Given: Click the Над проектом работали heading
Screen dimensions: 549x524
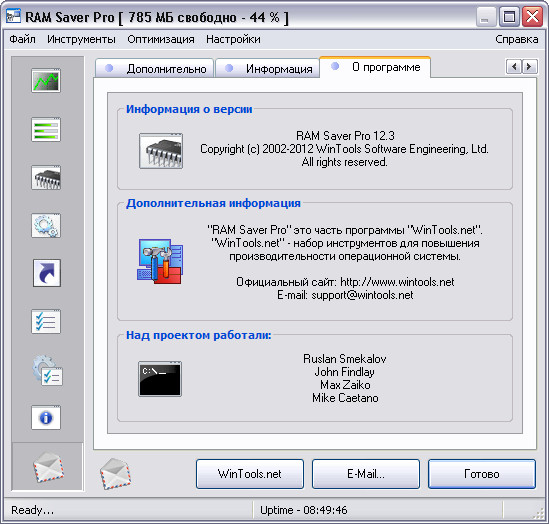Looking at the screenshot, I should 199,335.
